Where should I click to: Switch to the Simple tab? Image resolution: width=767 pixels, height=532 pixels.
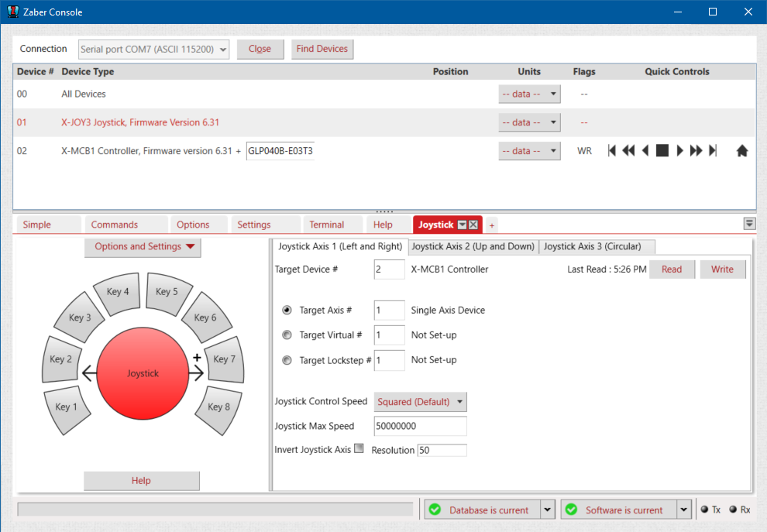47,225
